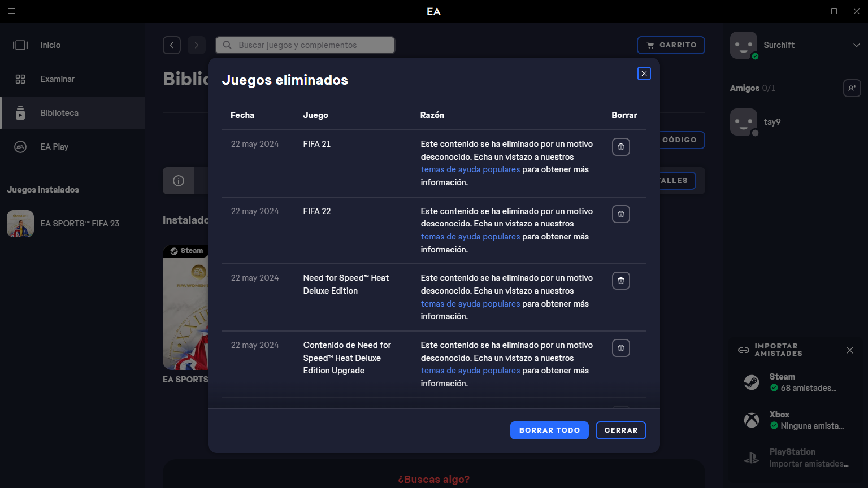
Task: Navigate forward with right arrow button
Action: tap(197, 45)
